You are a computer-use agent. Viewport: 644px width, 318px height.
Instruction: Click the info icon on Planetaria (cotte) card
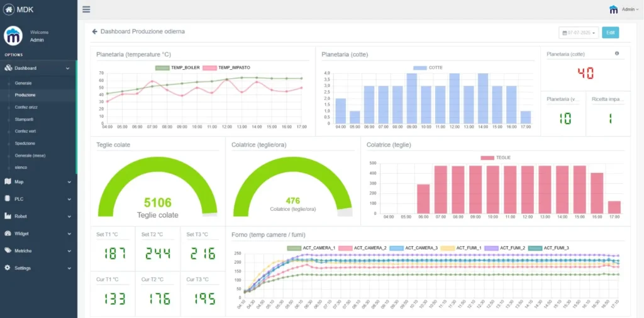617,54
